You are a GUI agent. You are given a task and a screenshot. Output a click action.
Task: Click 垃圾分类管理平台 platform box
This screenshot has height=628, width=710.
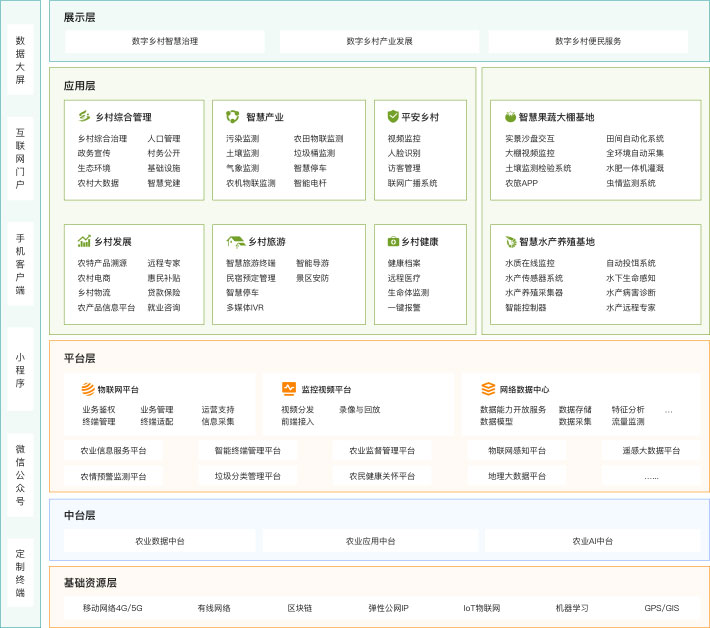248,476
